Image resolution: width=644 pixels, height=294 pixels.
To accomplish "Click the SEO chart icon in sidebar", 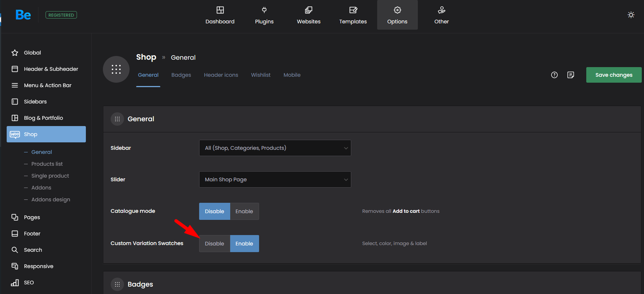I will point(15,283).
